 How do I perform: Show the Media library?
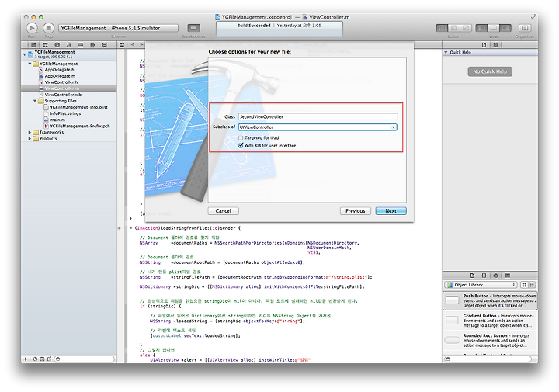tap(507, 276)
